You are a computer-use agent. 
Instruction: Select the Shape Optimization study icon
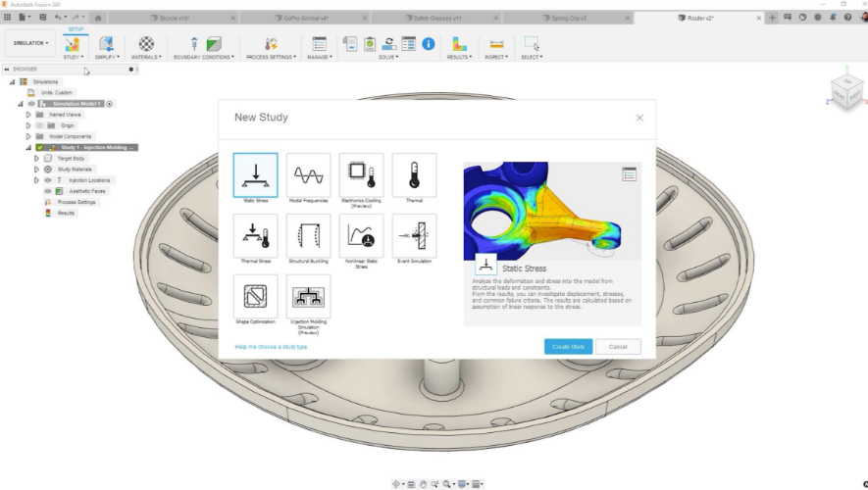(255, 296)
